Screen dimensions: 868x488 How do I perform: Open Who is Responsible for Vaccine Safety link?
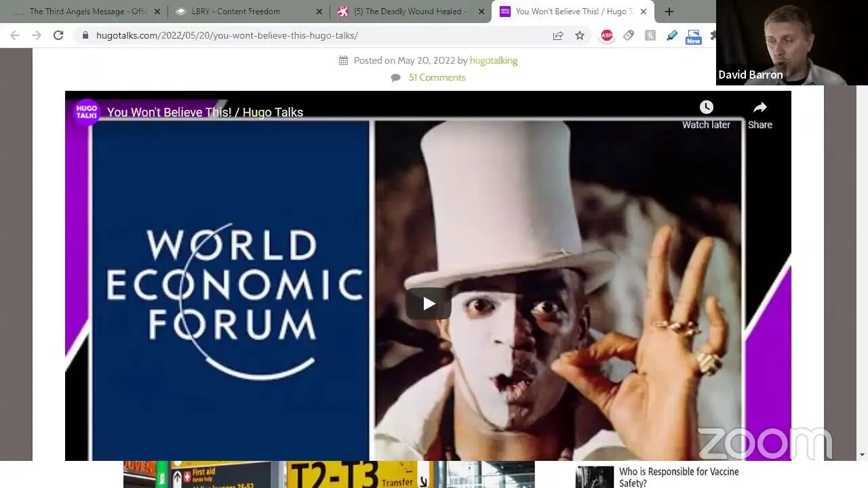[679, 477]
